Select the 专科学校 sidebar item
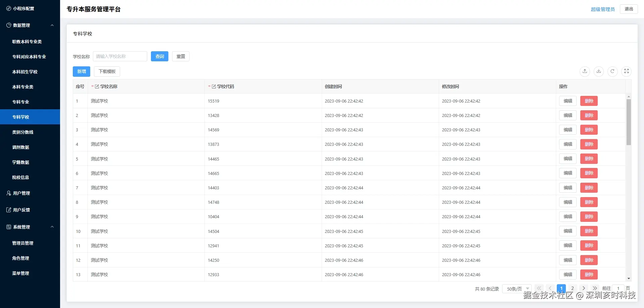Image resolution: width=644 pixels, height=308 pixels. [30, 117]
